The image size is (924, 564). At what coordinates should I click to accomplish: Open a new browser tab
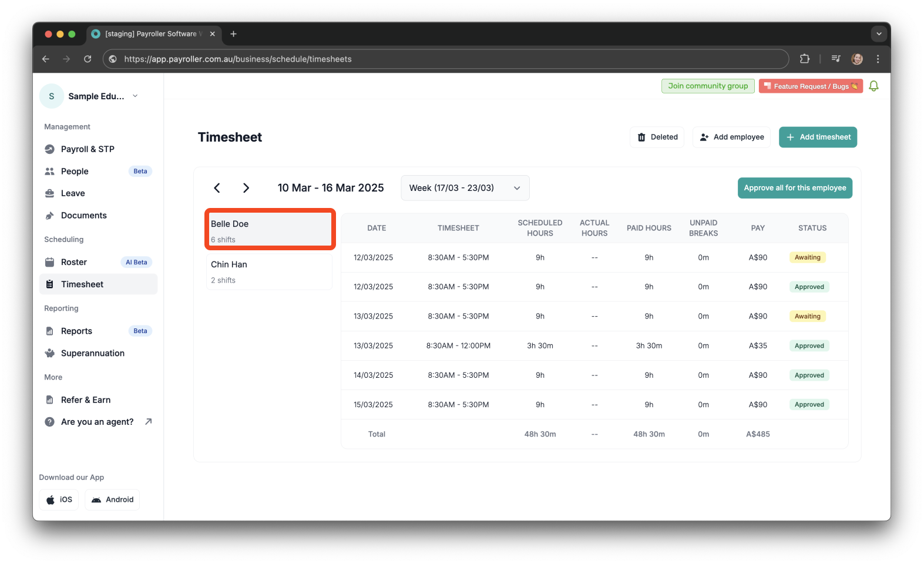(233, 34)
